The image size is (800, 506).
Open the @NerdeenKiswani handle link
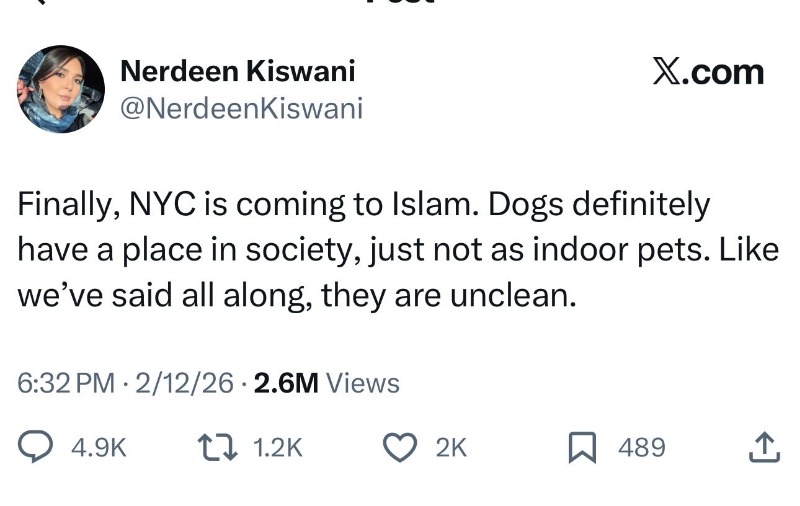coord(241,108)
